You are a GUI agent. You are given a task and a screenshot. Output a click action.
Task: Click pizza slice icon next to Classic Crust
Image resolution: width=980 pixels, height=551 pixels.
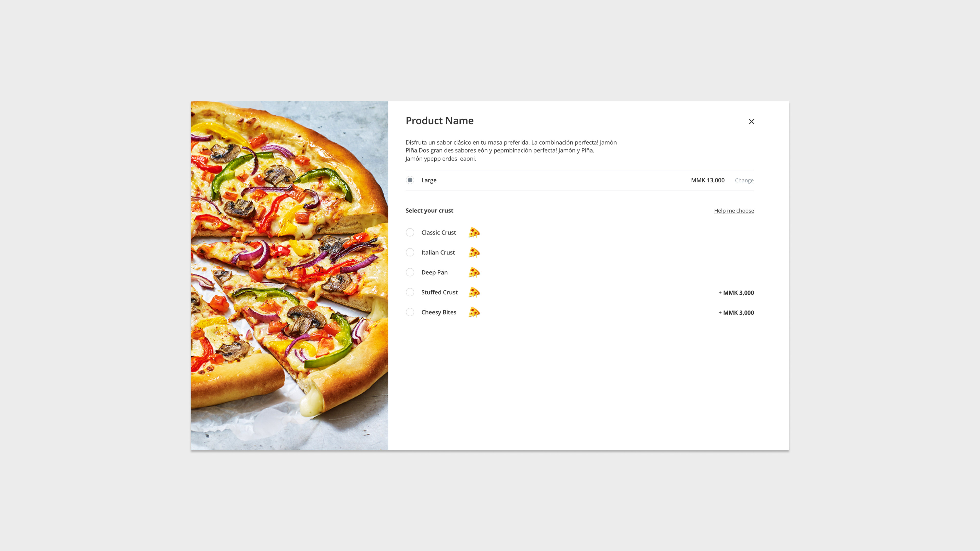(x=474, y=232)
